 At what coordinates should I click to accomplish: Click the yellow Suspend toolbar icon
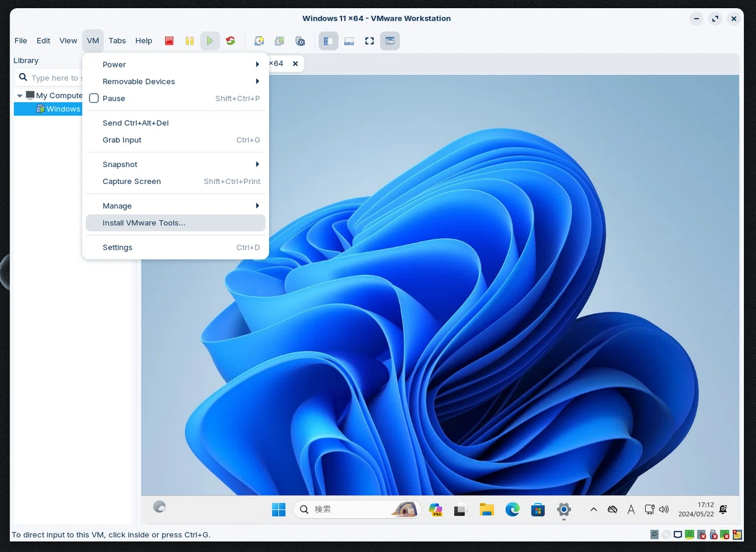click(189, 41)
